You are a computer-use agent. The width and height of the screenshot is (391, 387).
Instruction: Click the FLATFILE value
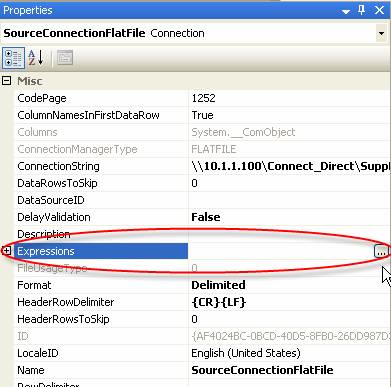[214, 149]
